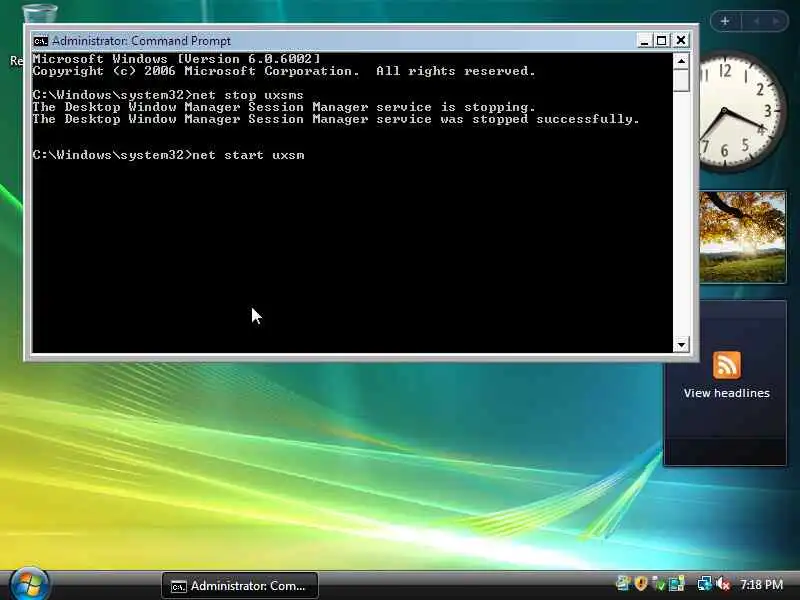The height and width of the screenshot is (600, 800).
Task: Click the console vertical scrollbar thumb
Action: click(x=681, y=81)
